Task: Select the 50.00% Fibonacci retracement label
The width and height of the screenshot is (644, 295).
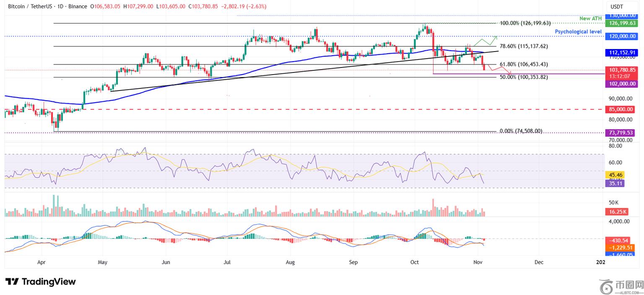Action: [524, 78]
